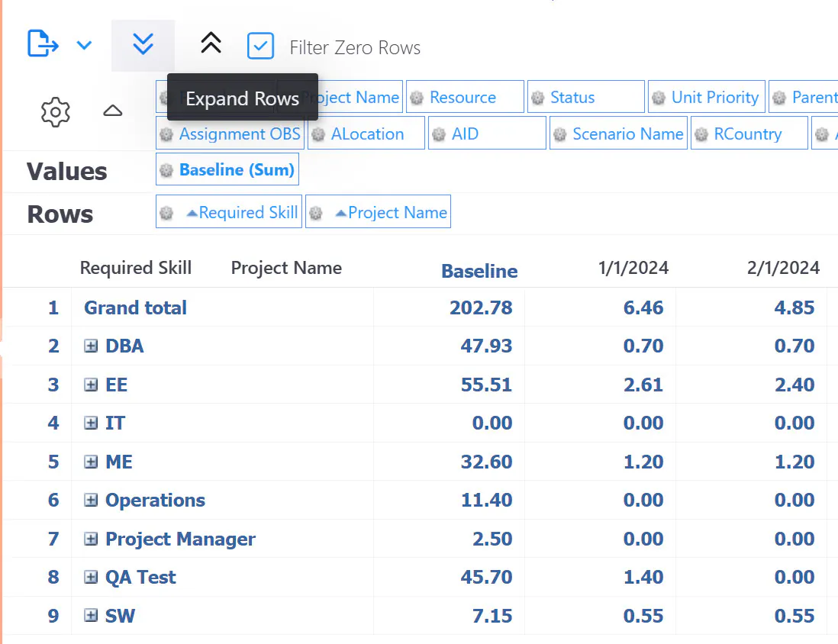Click gear icon on Parent field chip

tap(779, 98)
